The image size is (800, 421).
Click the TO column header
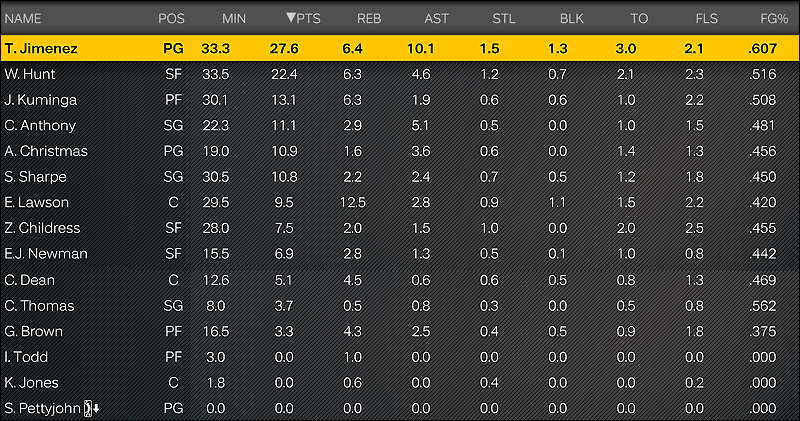click(x=639, y=19)
